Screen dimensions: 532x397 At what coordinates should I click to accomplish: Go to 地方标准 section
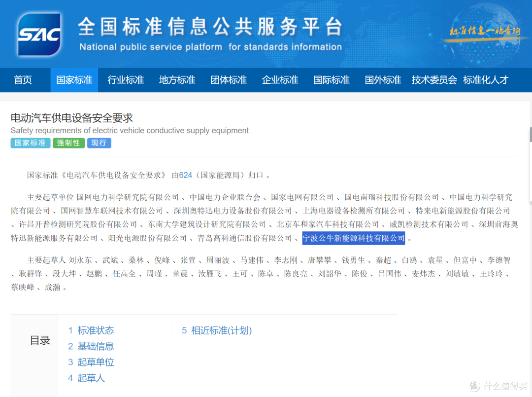point(177,80)
